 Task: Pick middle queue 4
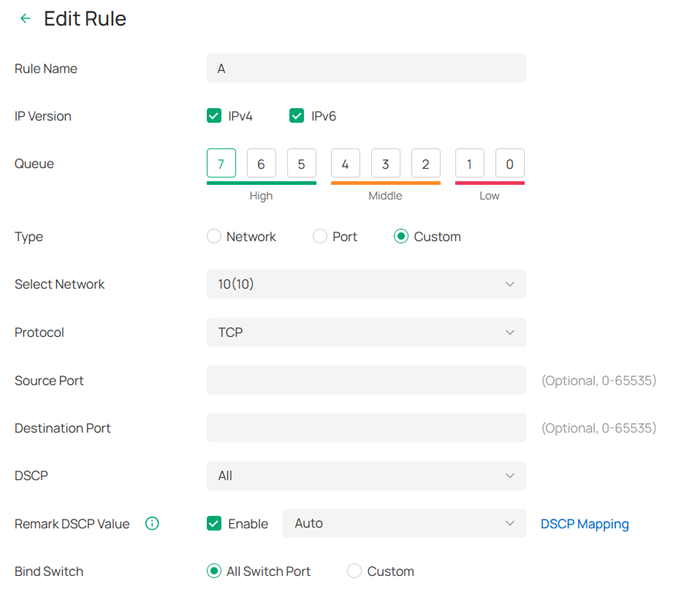[345, 163]
